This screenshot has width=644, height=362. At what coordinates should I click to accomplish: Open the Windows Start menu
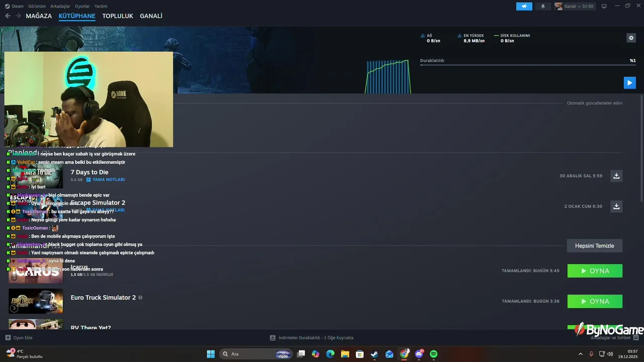(211, 354)
